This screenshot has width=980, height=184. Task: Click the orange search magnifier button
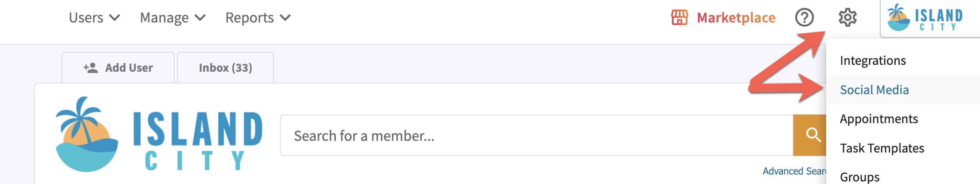click(x=811, y=135)
